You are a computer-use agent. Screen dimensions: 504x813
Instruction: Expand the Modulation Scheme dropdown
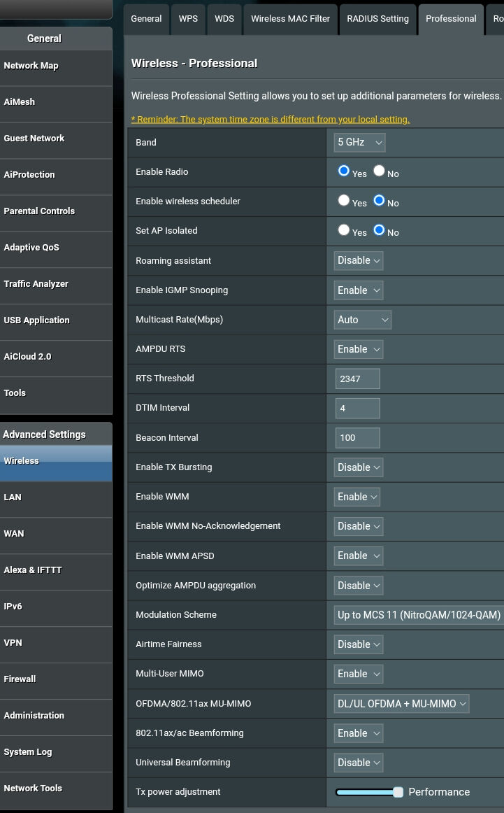(x=419, y=615)
